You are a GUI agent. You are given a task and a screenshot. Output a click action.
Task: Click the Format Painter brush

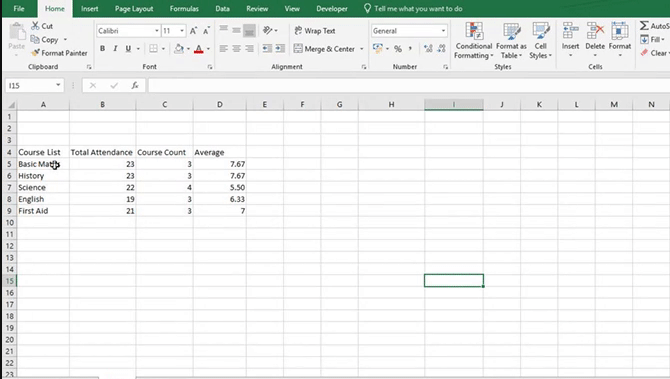pyautogui.click(x=35, y=53)
